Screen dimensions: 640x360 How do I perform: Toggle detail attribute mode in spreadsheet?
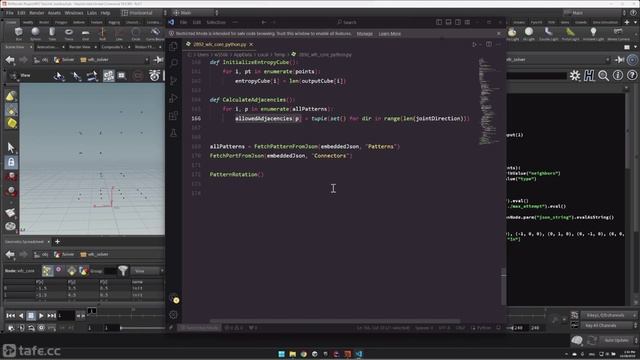[83, 271]
